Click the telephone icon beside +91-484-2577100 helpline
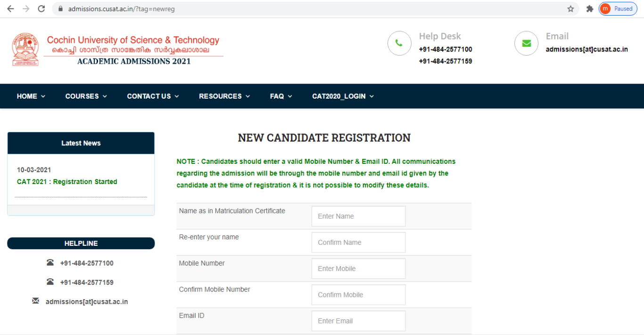The height and width of the screenshot is (335, 644). tap(50, 263)
